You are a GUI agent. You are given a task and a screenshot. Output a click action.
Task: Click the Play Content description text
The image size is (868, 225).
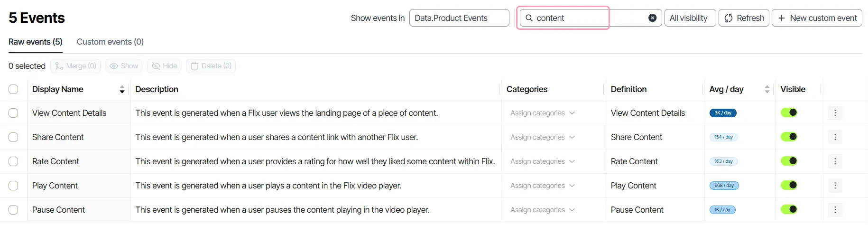pos(268,186)
